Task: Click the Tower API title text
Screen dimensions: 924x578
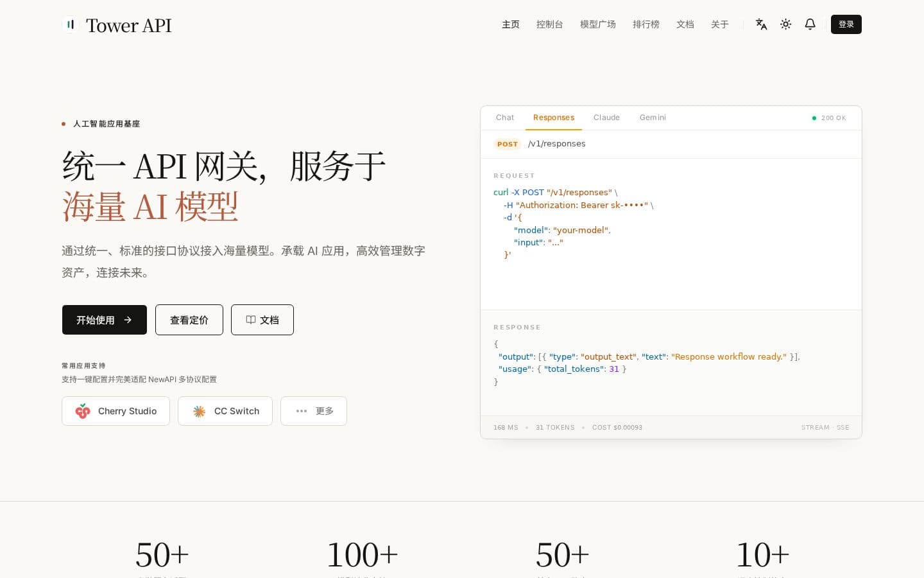Action: [x=129, y=25]
